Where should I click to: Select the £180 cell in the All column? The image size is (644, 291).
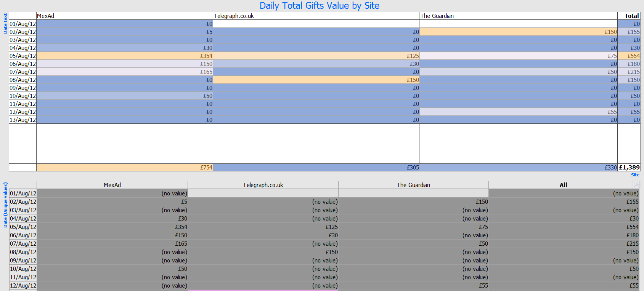pyautogui.click(x=564, y=235)
